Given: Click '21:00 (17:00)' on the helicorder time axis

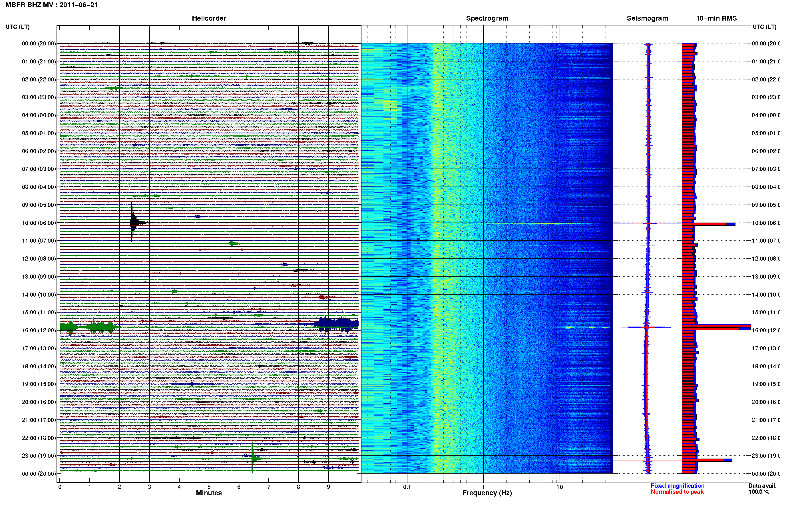Looking at the screenshot, I should [x=39, y=420].
